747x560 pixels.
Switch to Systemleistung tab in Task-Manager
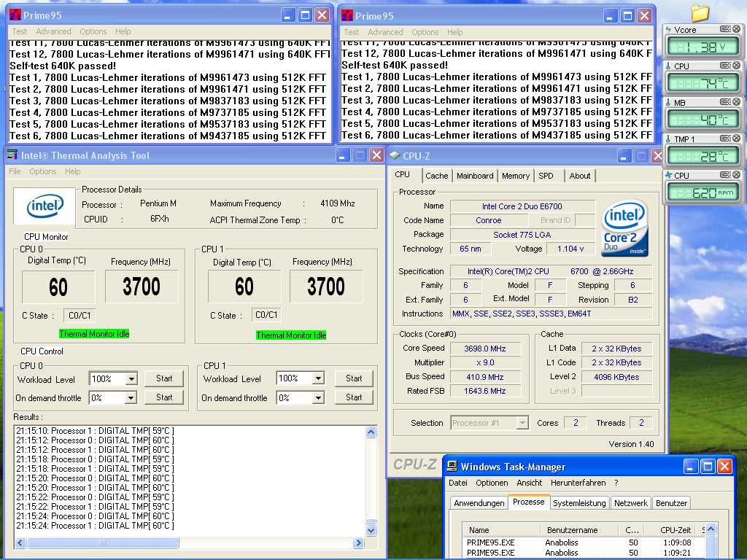[x=579, y=503]
